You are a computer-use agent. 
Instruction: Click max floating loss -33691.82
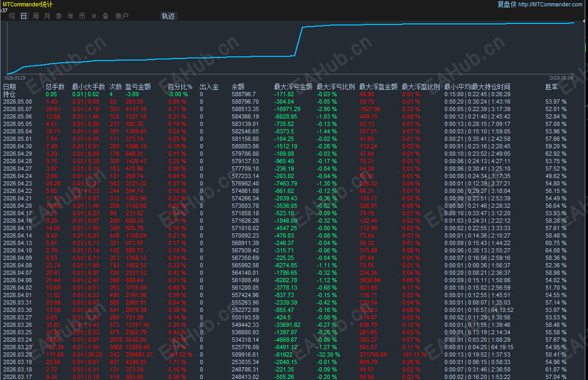pos(287,325)
